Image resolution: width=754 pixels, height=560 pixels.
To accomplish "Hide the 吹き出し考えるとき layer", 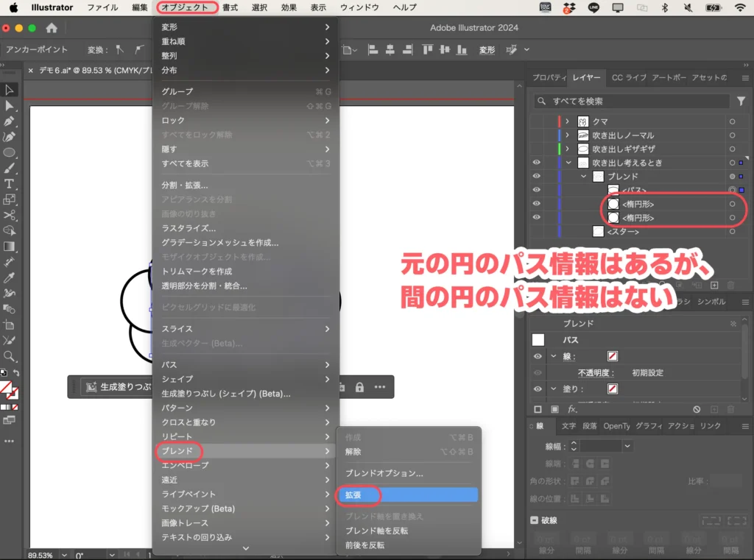I will click(x=538, y=163).
